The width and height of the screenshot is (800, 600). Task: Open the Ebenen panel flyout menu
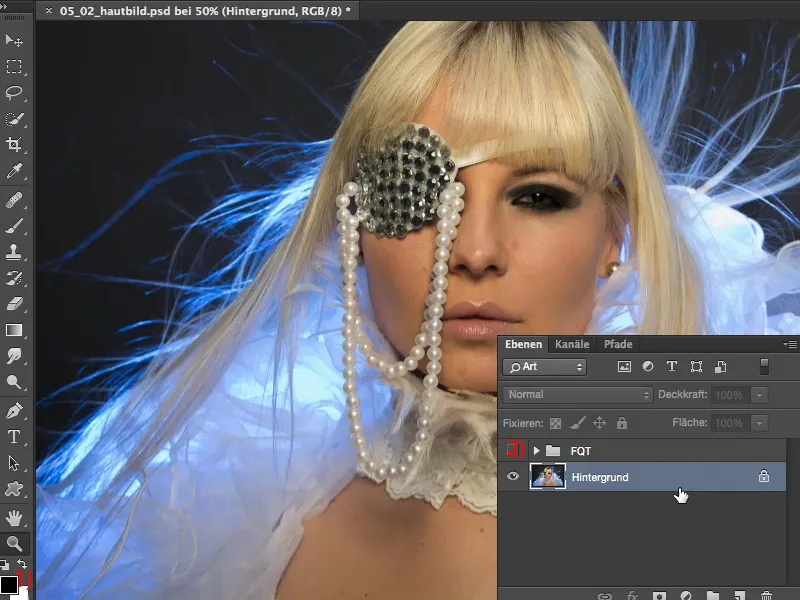coord(790,344)
